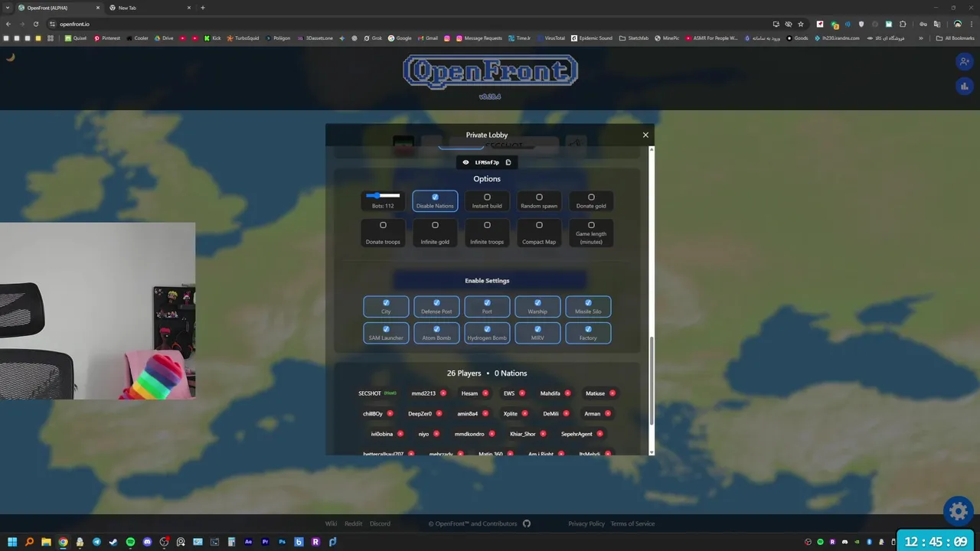This screenshot has width=980, height=551.
Task: Kick player Arman with red X
Action: (x=608, y=413)
